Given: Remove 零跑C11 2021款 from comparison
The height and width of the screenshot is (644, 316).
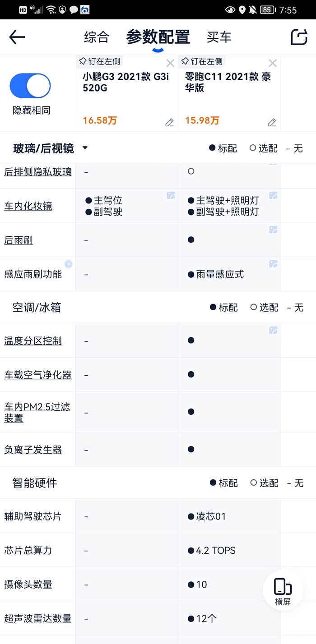Looking at the screenshot, I should (273, 63).
